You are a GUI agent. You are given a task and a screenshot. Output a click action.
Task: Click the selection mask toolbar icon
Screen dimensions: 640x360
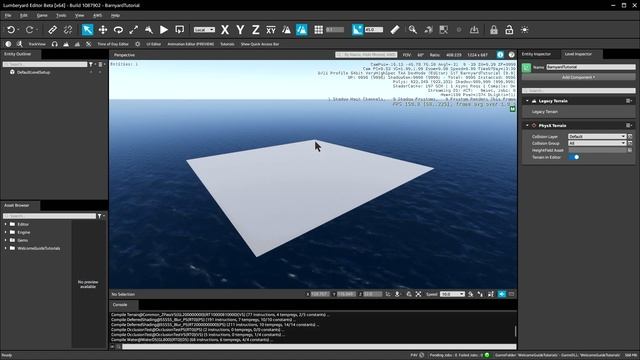(443, 30)
